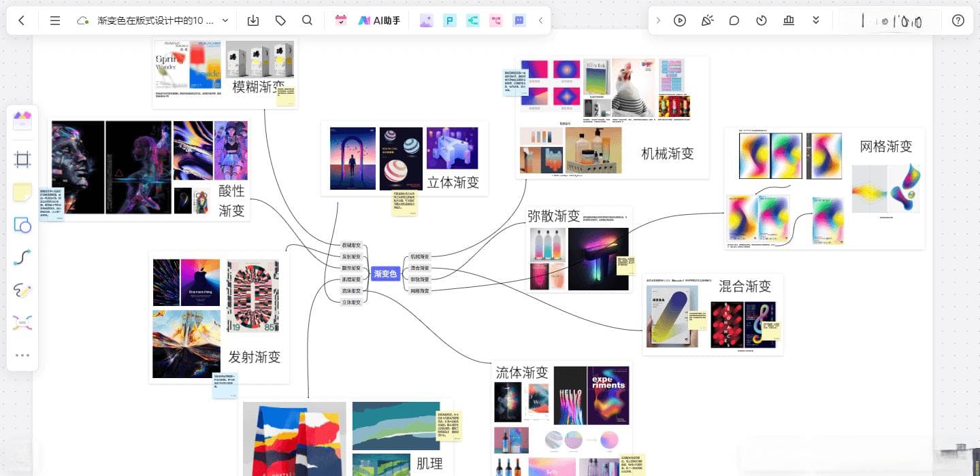Click the 酸性渐变 card heading
980x476 pixels.
tap(231, 200)
